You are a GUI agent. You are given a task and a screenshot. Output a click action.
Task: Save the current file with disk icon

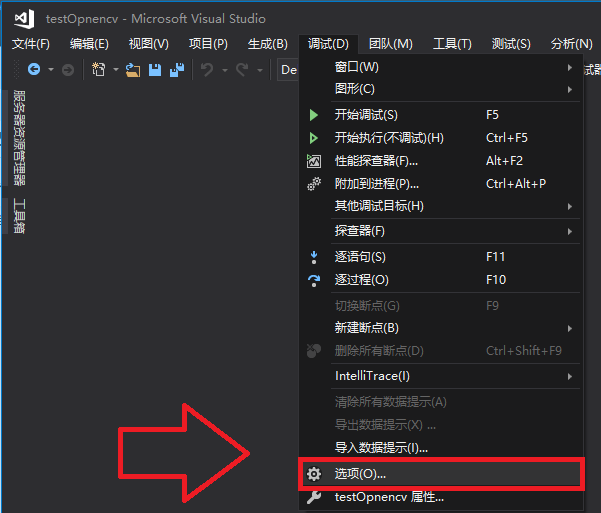(155, 70)
